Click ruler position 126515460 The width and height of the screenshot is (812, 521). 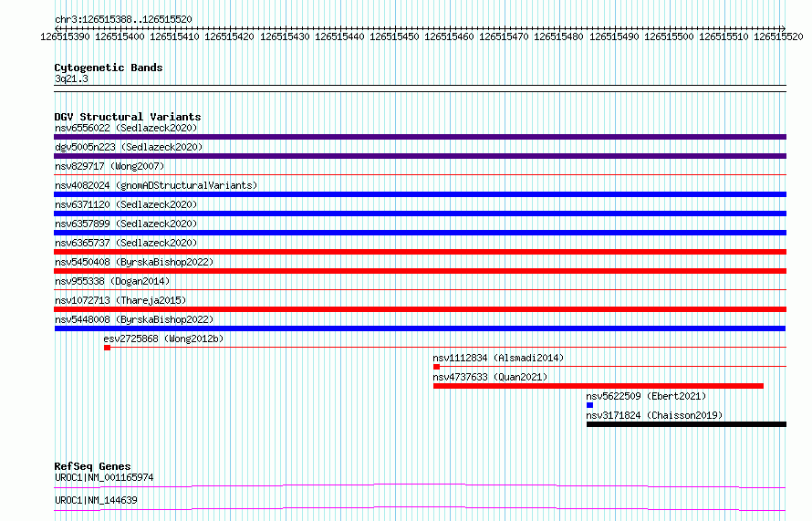click(x=449, y=36)
